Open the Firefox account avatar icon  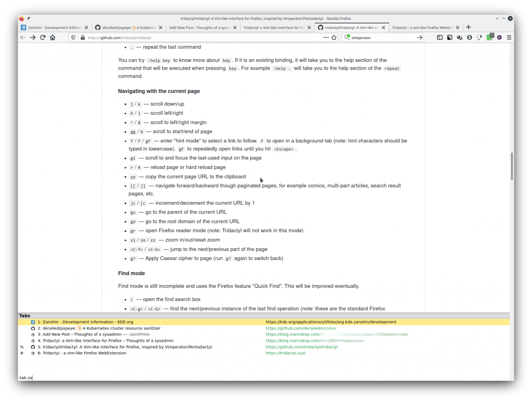[x=470, y=38]
